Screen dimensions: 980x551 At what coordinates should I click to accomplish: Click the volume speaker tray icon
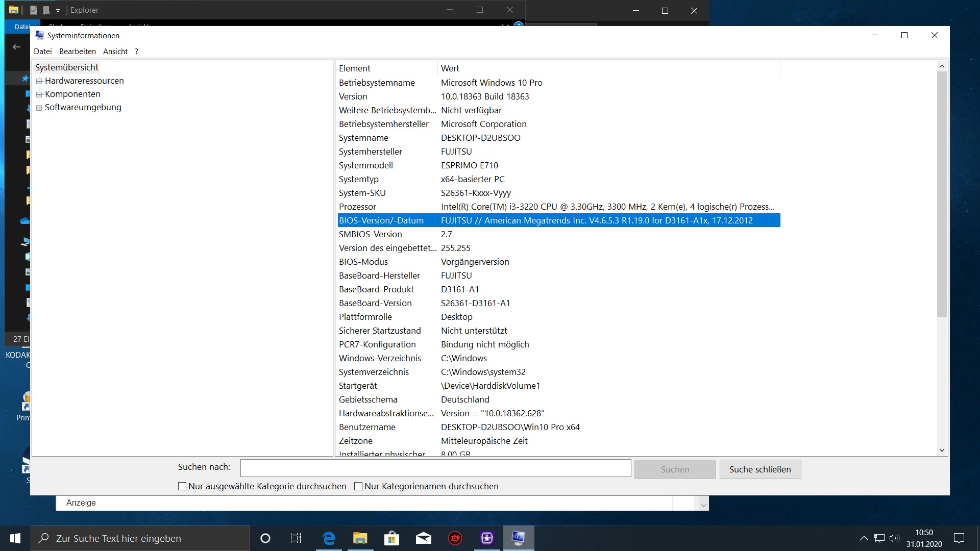(x=894, y=538)
